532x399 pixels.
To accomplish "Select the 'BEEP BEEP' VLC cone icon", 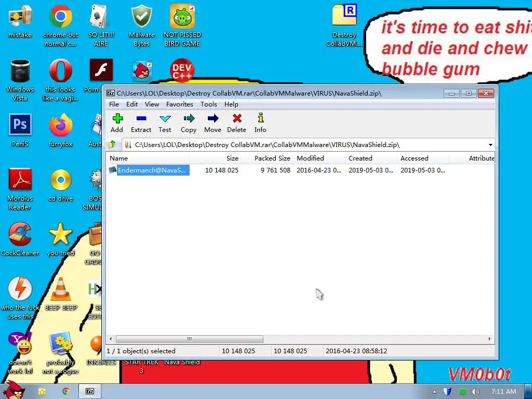I will (61, 294).
